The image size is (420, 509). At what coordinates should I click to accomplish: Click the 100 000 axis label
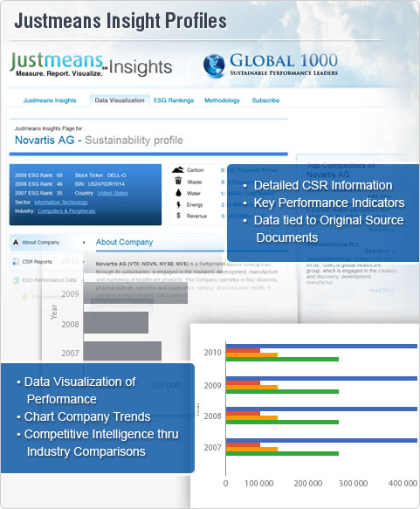click(x=258, y=484)
